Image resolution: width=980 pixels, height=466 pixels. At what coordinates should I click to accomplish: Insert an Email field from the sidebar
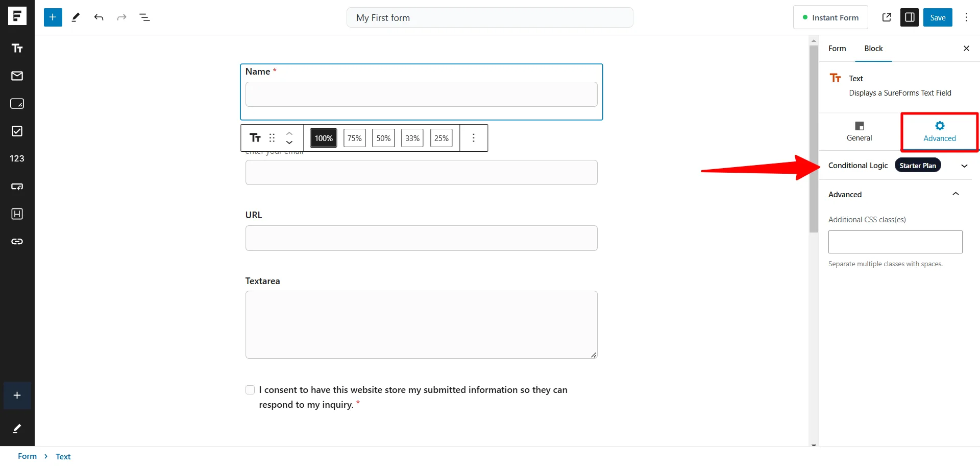pyautogui.click(x=17, y=76)
